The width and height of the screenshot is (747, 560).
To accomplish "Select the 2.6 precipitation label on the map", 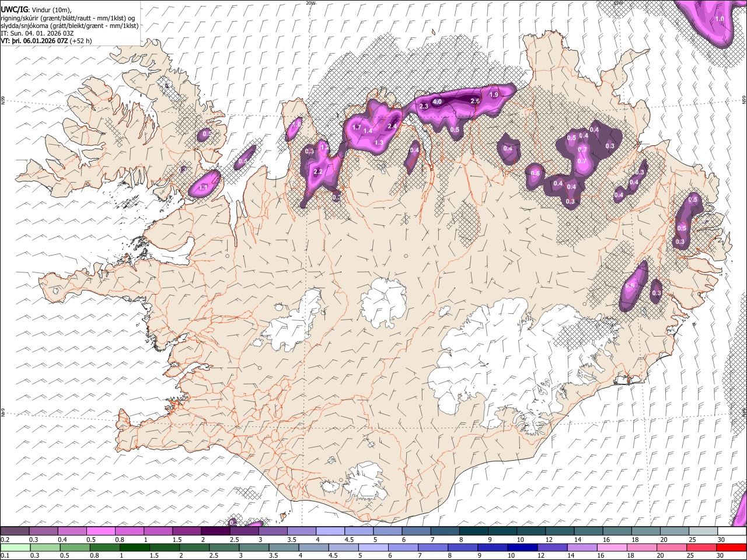I will point(474,101).
